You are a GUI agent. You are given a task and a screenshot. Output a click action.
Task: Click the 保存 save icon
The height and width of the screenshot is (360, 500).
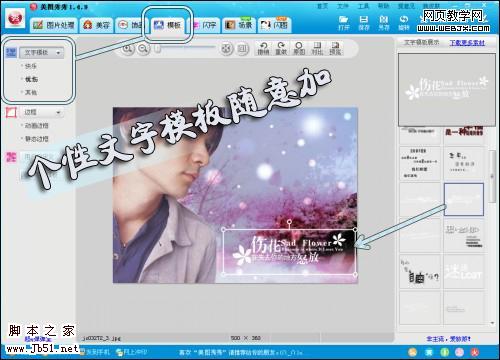click(x=364, y=23)
